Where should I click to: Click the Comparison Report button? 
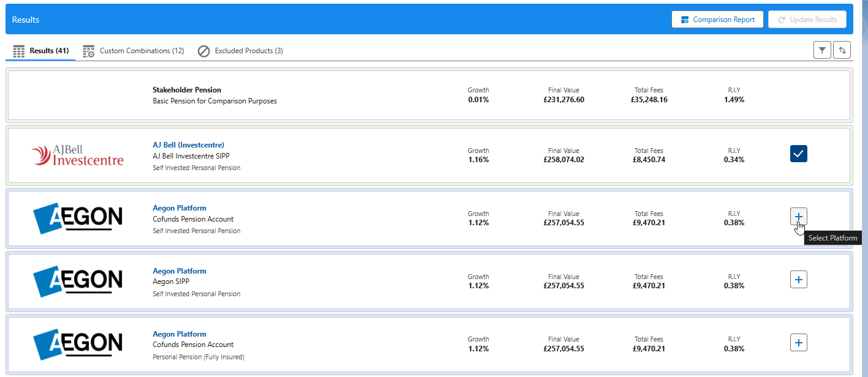(718, 20)
